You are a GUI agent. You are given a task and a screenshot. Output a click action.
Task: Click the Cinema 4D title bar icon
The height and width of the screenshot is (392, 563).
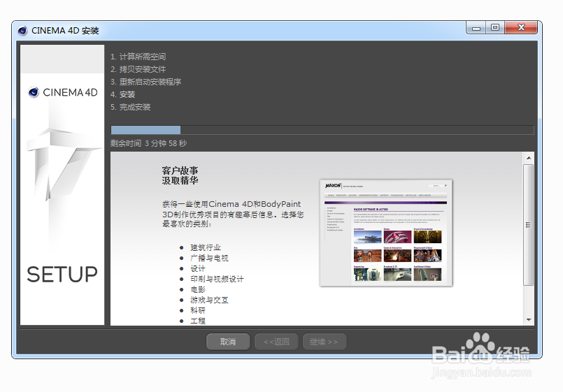pos(22,31)
